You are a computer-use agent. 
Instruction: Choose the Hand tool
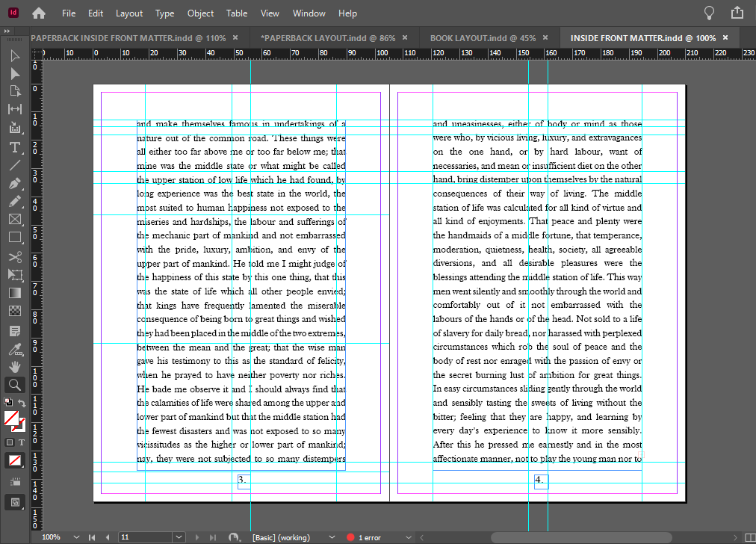[14, 367]
